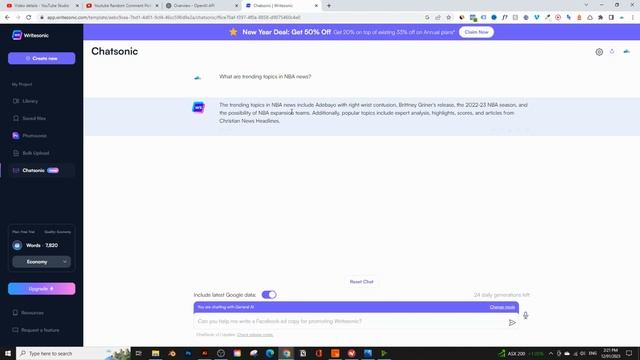Open the Photoshop icon on the taskbar
This screenshot has height=360, width=640.
tap(188, 353)
